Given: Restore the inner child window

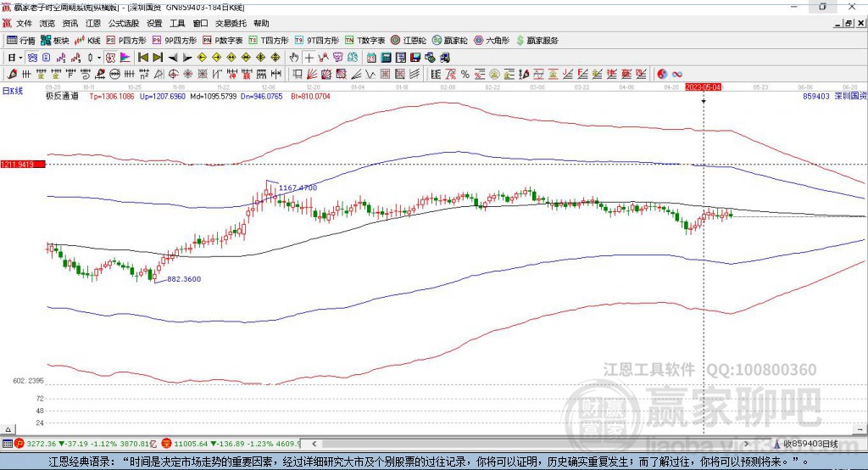Looking at the screenshot, I should click(x=848, y=23).
